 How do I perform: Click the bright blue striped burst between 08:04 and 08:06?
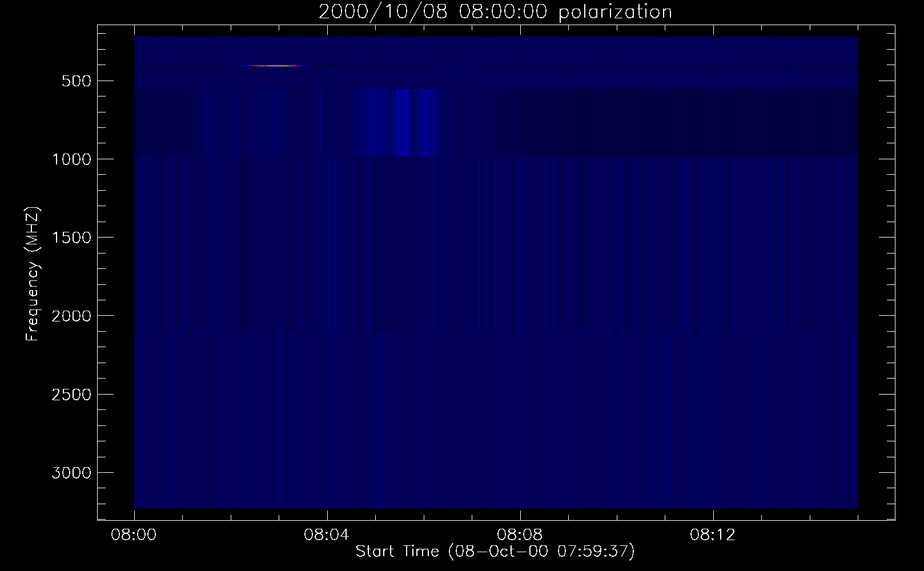(395, 122)
